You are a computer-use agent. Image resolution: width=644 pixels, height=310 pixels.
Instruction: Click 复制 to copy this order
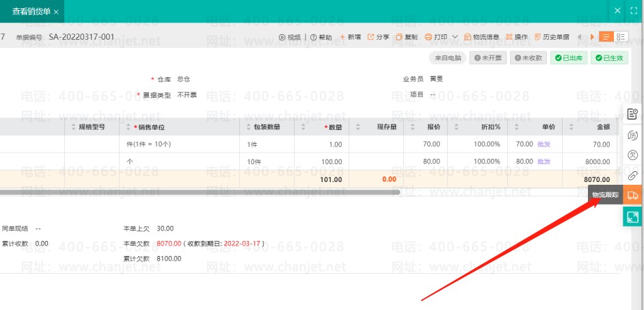tap(407, 37)
